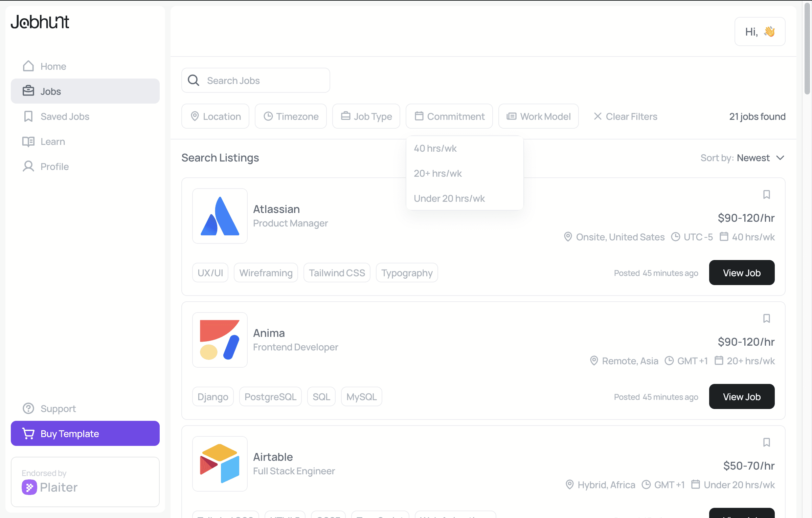Clear all filters

625,116
